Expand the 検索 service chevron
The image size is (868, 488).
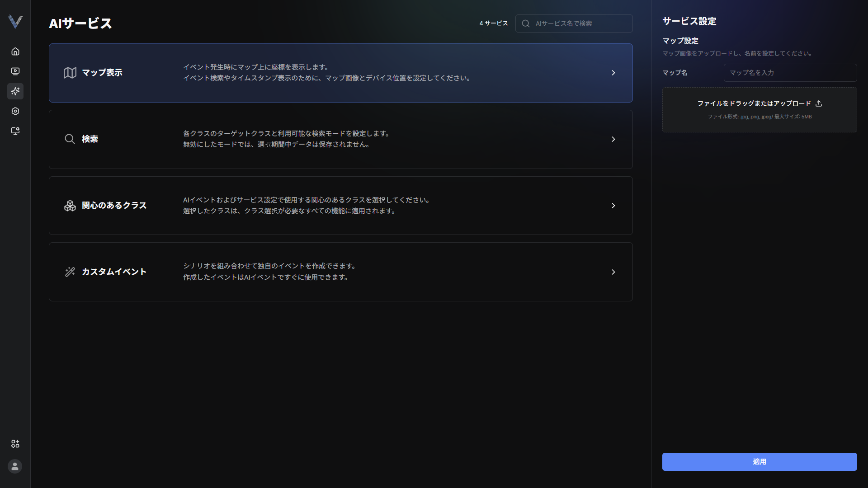pos(613,139)
